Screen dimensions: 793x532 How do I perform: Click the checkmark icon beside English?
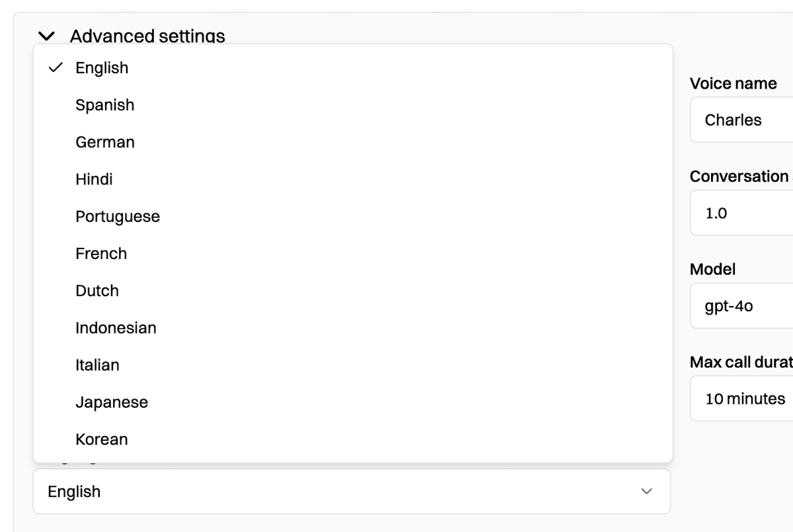coord(57,67)
